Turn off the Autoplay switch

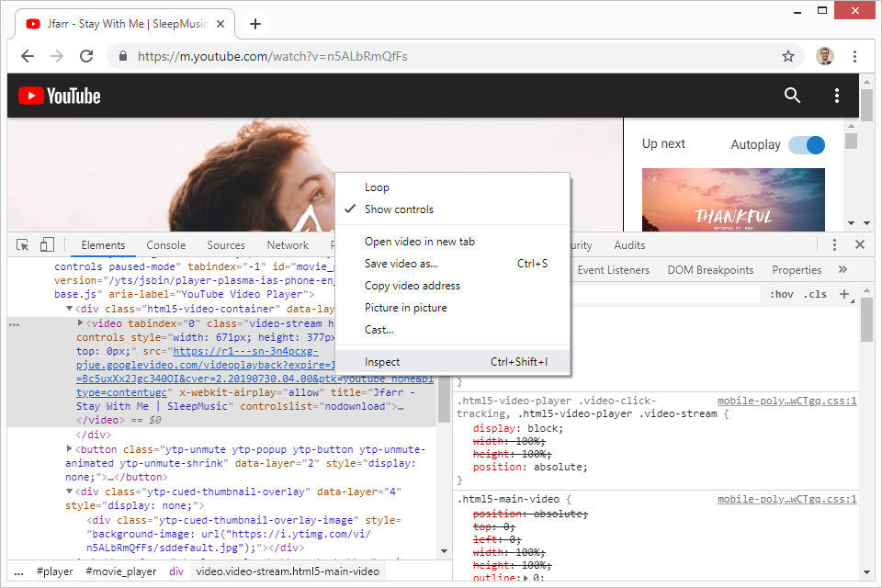pyautogui.click(x=806, y=144)
